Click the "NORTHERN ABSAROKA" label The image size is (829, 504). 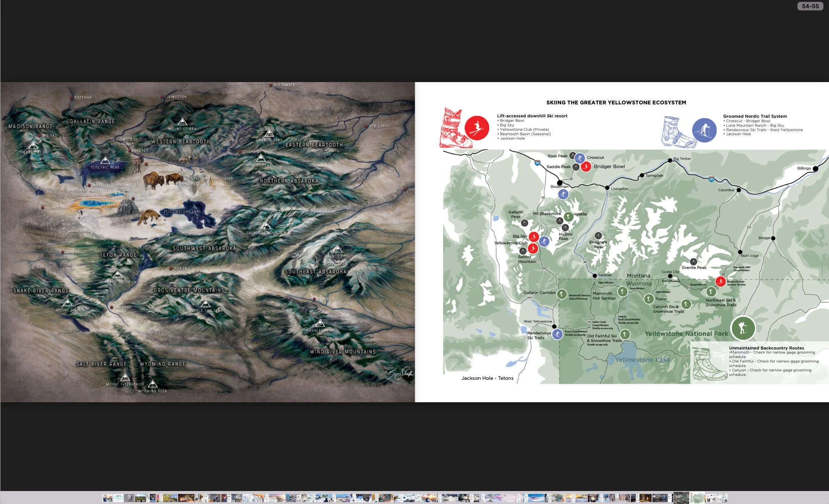(289, 181)
